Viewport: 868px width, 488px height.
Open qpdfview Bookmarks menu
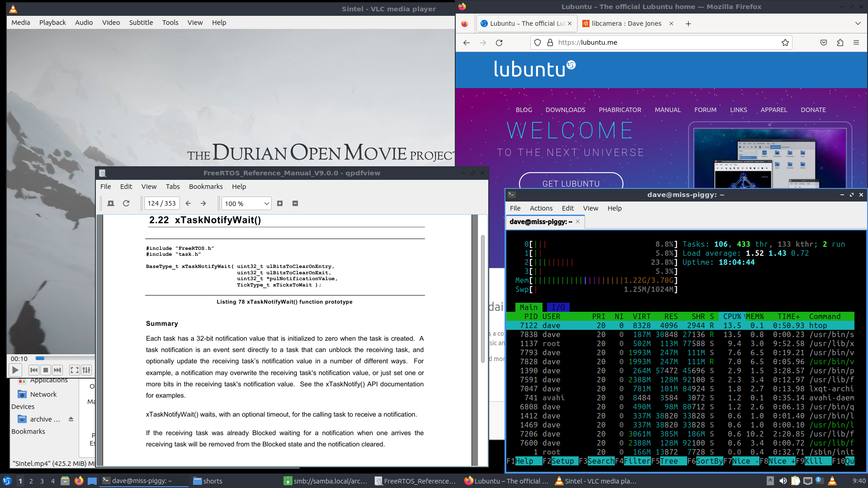pyautogui.click(x=206, y=187)
